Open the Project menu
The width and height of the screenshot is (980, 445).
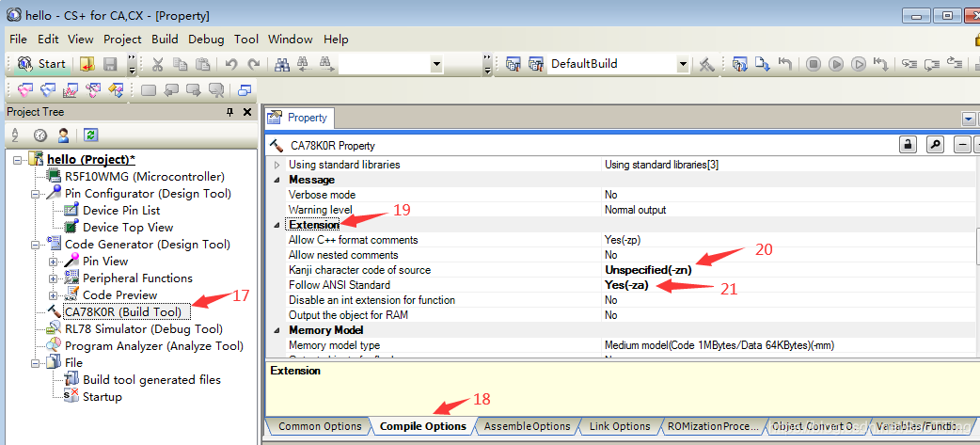[122, 39]
